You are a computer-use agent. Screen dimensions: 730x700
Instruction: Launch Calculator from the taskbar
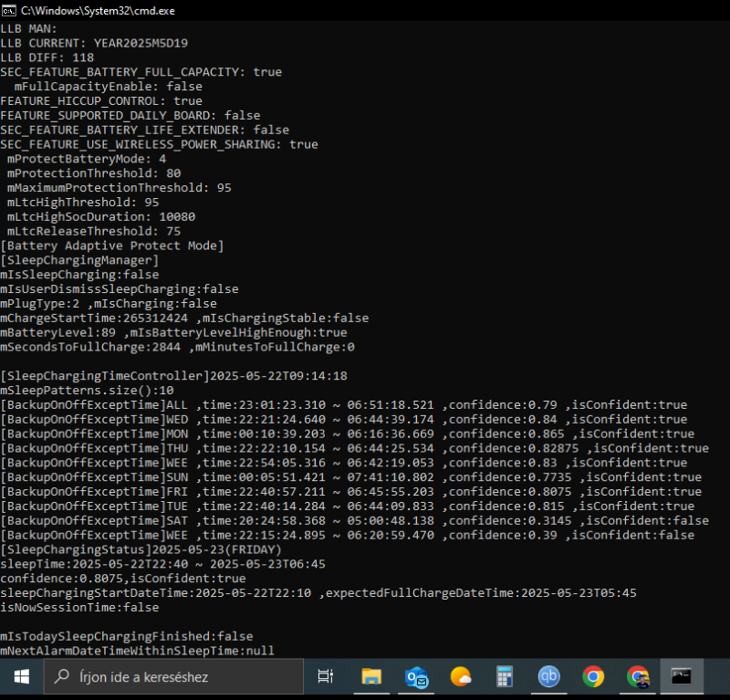(x=505, y=676)
